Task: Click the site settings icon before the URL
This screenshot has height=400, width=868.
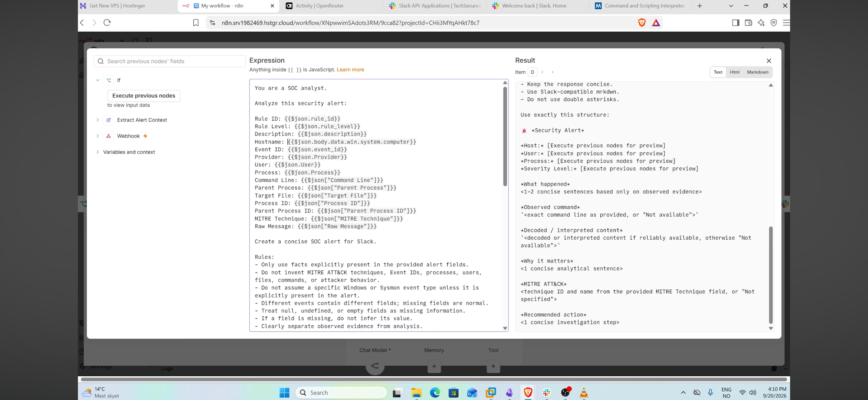Action: pyautogui.click(x=212, y=23)
